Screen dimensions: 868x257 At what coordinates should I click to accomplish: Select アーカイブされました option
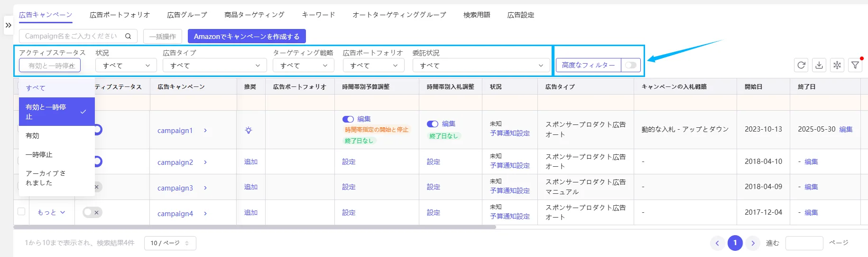57,178
